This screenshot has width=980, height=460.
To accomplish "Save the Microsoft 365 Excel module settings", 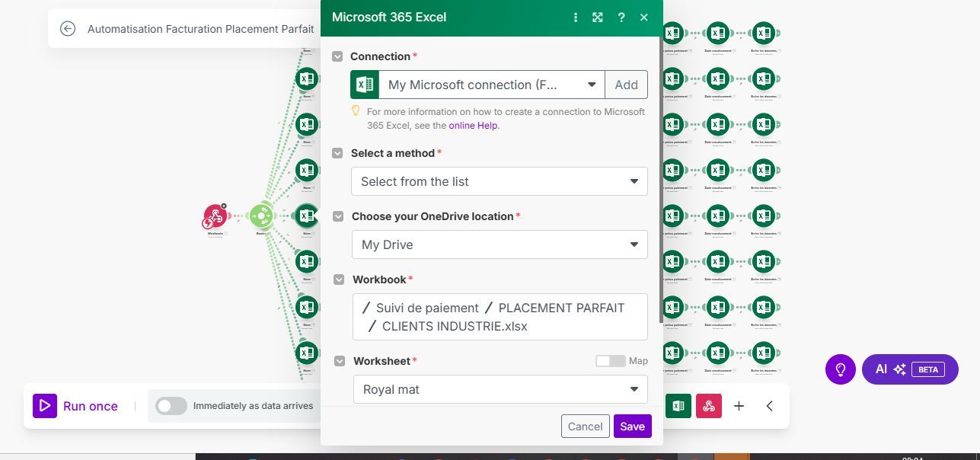I will [x=632, y=426].
